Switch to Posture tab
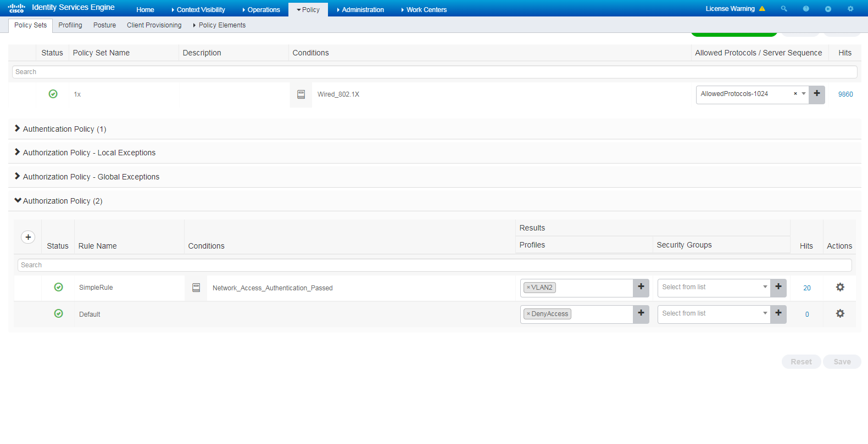Image resolution: width=868 pixels, height=444 pixels. pos(104,25)
